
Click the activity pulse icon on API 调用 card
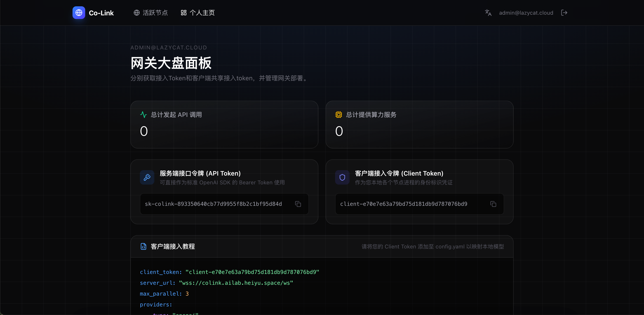(143, 115)
